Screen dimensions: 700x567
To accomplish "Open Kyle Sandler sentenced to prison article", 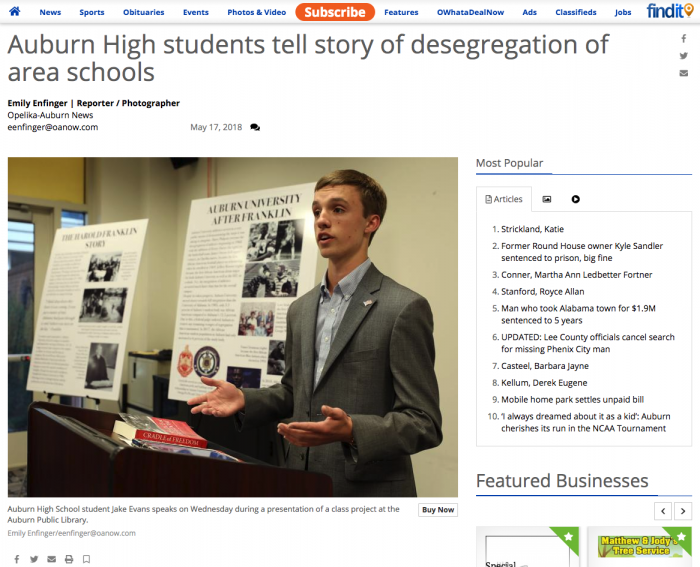I will (582, 252).
